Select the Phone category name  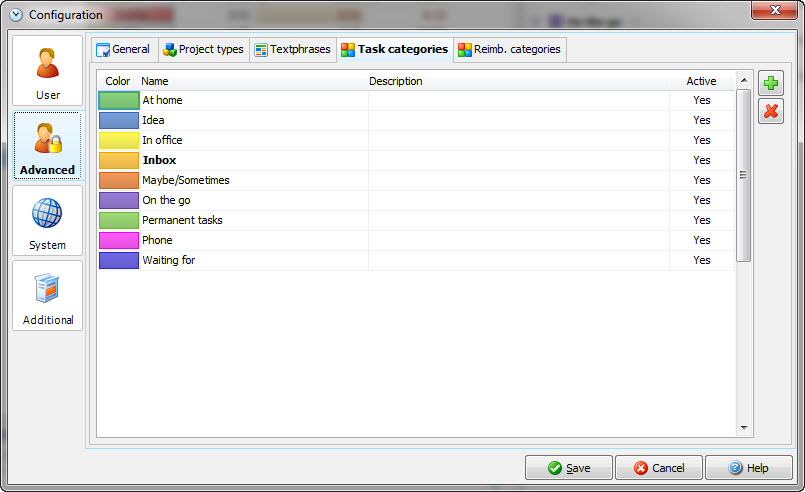157,240
